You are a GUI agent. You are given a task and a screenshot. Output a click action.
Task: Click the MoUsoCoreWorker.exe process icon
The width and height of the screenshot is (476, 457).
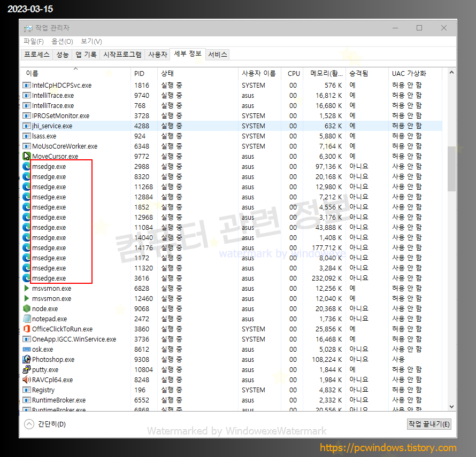[x=27, y=146]
